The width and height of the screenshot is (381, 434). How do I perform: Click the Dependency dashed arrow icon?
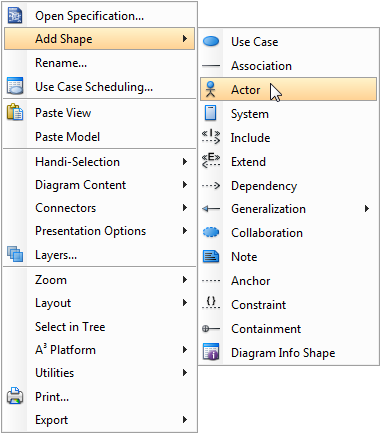tap(211, 185)
